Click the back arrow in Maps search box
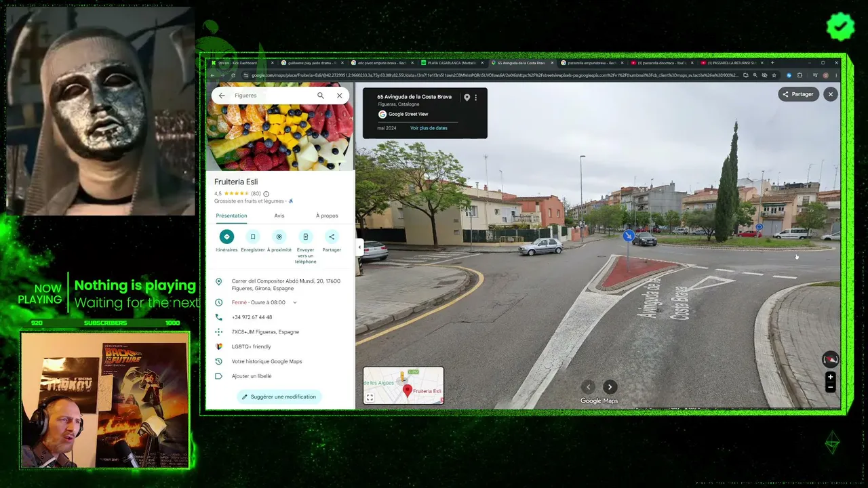 click(222, 96)
